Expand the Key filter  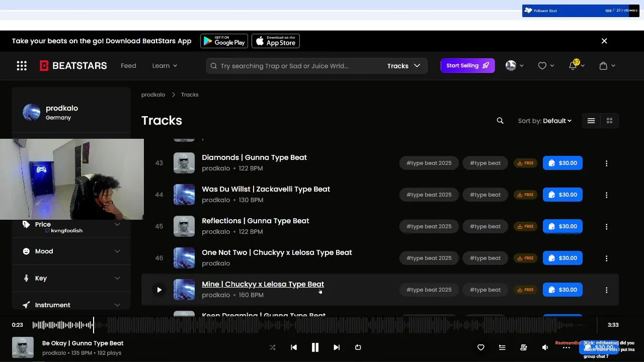pyautogui.click(x=71, y=278)
